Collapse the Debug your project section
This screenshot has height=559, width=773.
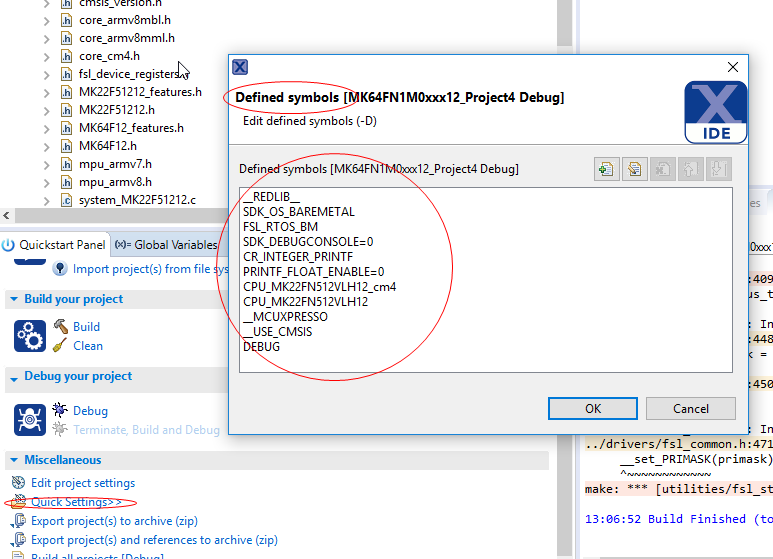pyautogui.click(x=14, y=379)
